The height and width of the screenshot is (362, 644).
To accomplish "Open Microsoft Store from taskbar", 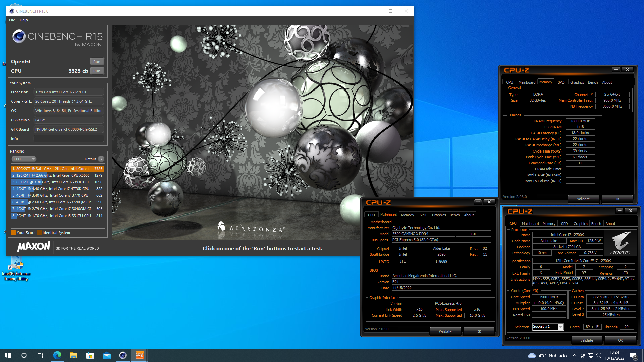I will (x=90, y=355).
